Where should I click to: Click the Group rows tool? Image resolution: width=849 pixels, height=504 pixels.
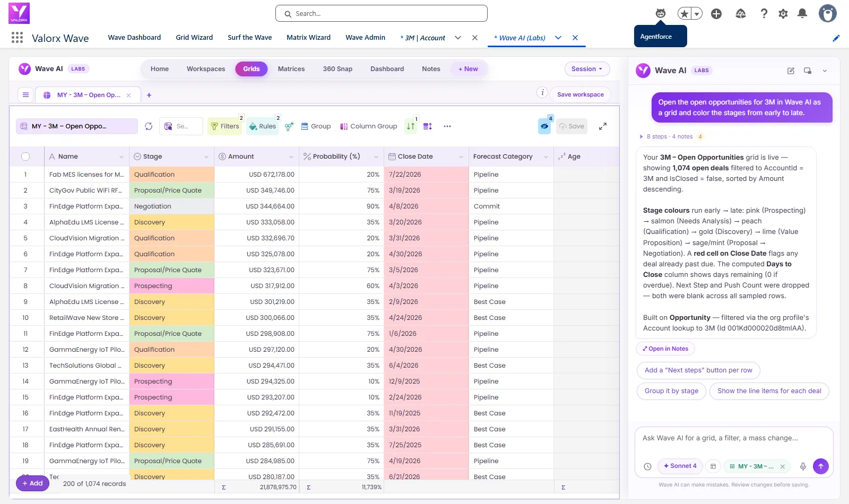316,126
